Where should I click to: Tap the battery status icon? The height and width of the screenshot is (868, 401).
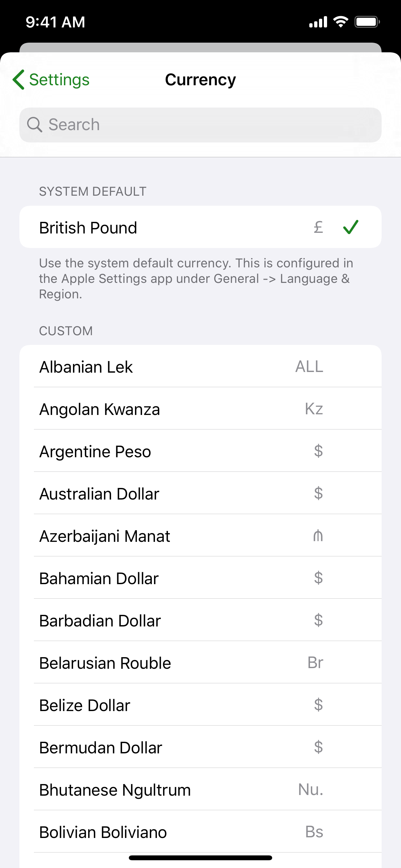click(367, 22)
